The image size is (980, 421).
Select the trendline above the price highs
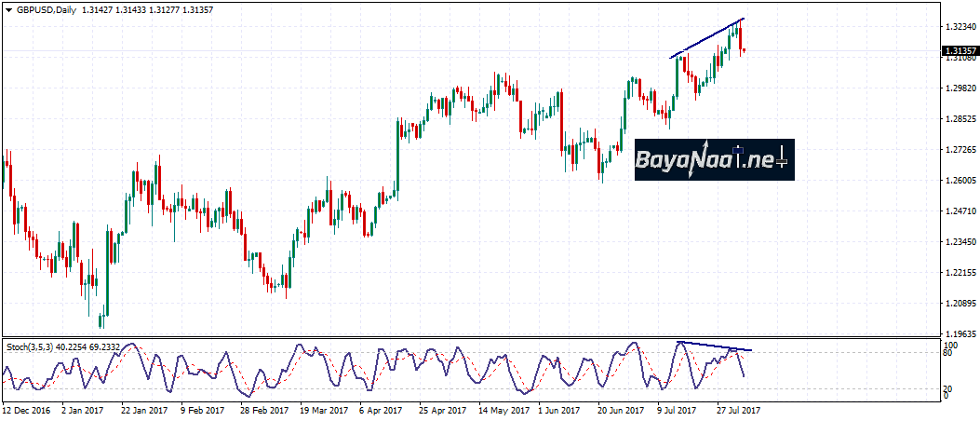pyautogui.click(x=707, y=38)
